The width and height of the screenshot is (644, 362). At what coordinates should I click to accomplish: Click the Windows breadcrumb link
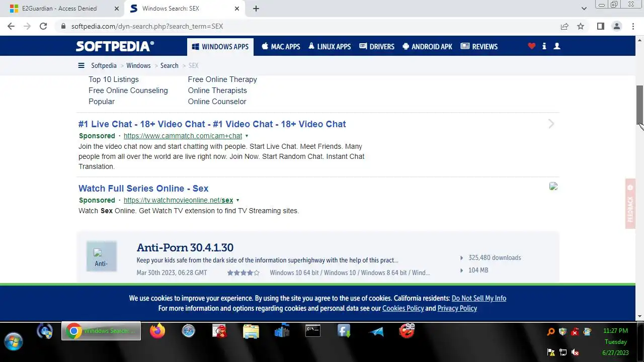tap(138, 65)
